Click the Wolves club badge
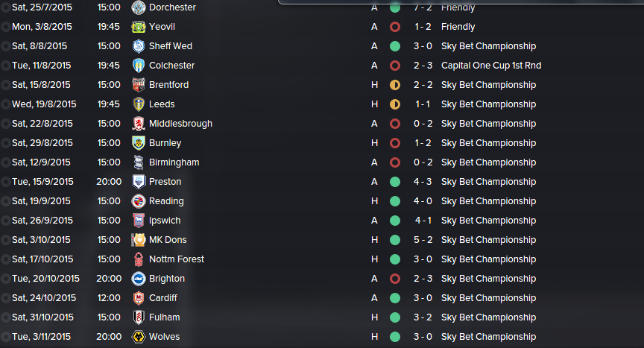This screenshot has width=644, height=348. click(139, 337)
